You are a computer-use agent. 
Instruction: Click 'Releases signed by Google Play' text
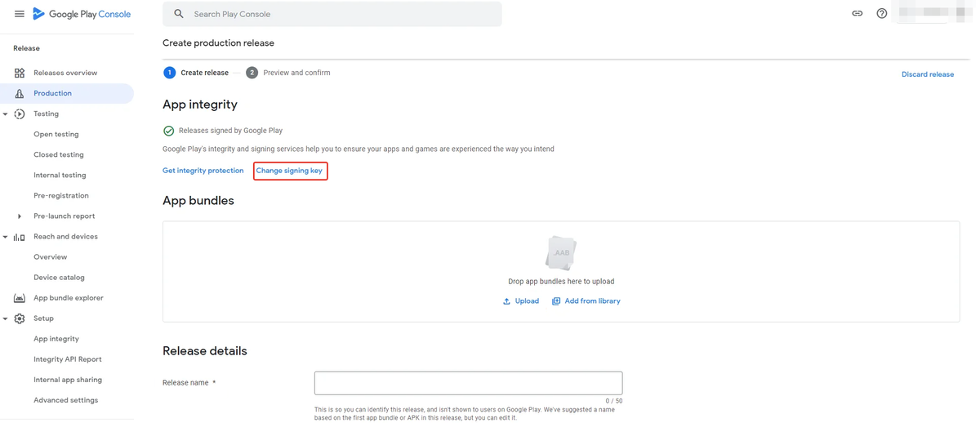[230, 131]
